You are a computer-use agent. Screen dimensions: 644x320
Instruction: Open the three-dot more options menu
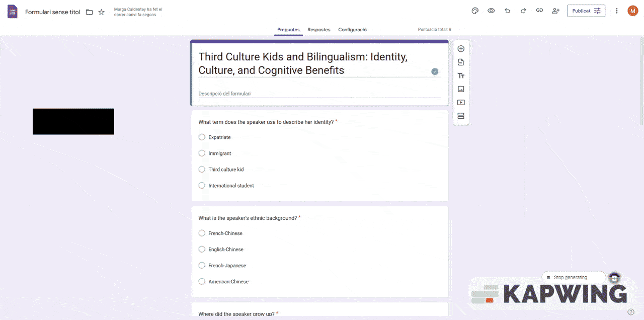click(617, 11)
